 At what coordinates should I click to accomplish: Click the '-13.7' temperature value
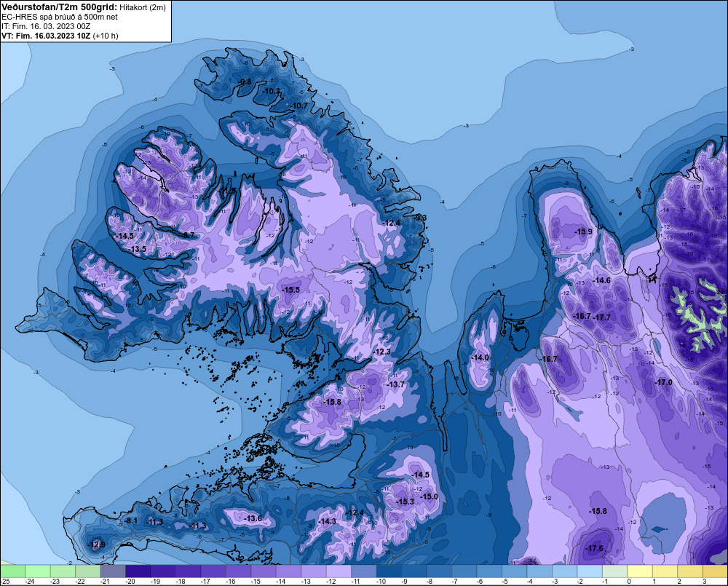[395, 384]
